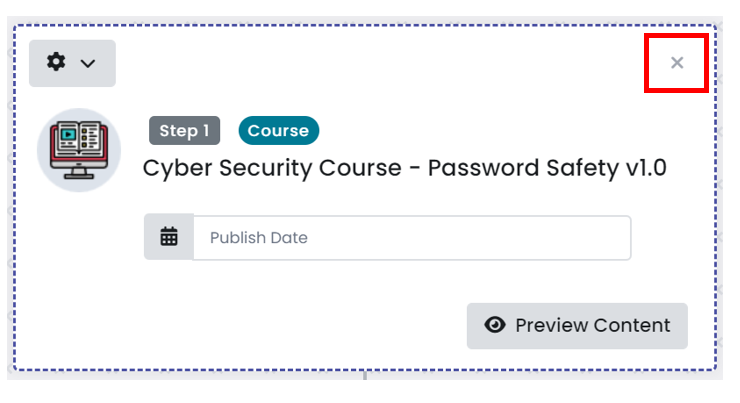
Task: Focus the Publish Date input field
Action: [412, 237]
